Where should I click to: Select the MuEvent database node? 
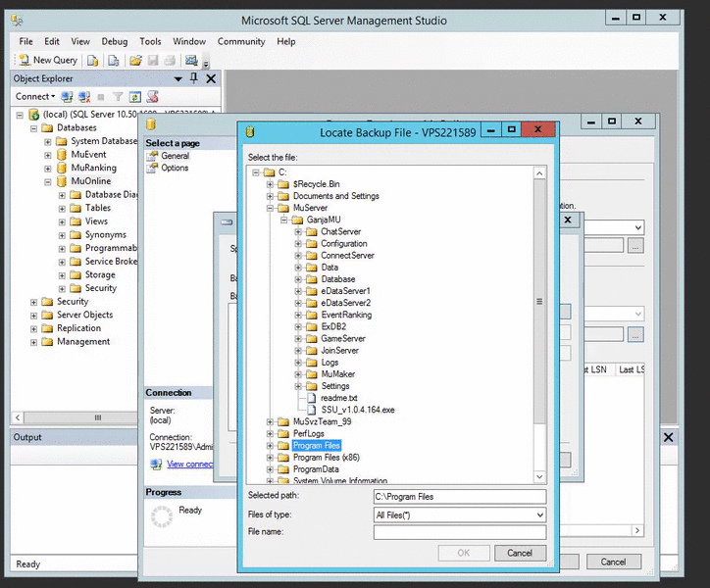(88, 155)
